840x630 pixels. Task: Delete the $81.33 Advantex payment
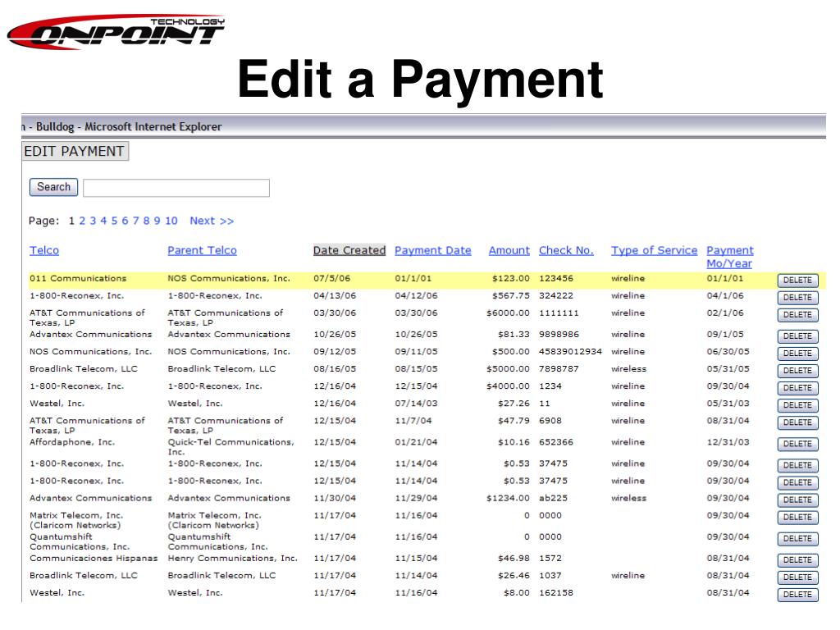coord(797,336)
